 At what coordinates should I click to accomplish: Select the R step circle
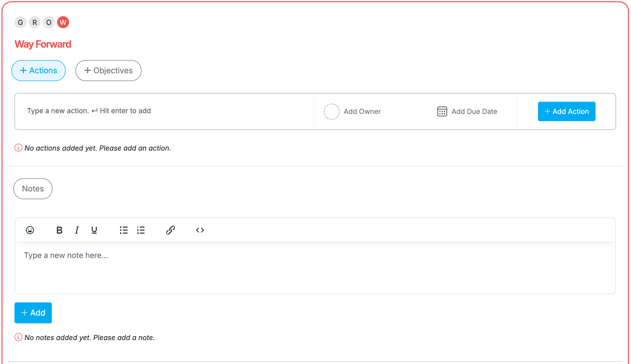[x=35, y=22]
